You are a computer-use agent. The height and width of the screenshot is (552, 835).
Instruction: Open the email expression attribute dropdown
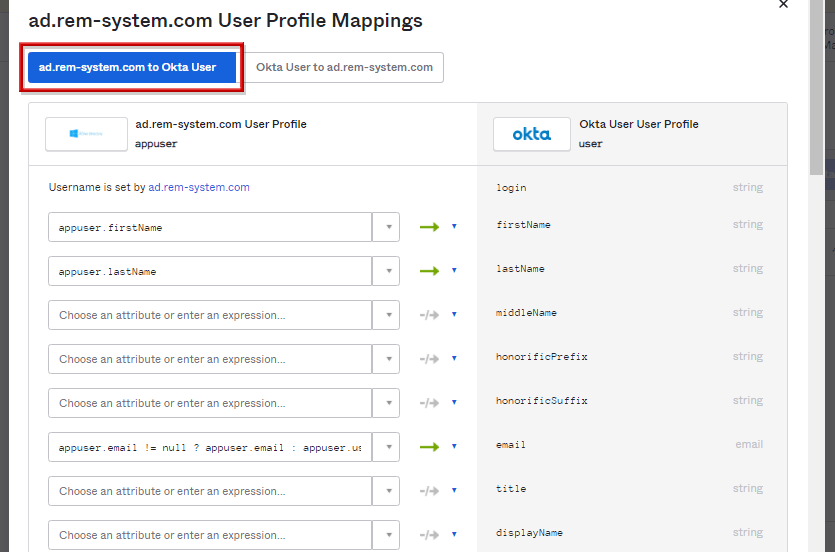pos(386,447)
